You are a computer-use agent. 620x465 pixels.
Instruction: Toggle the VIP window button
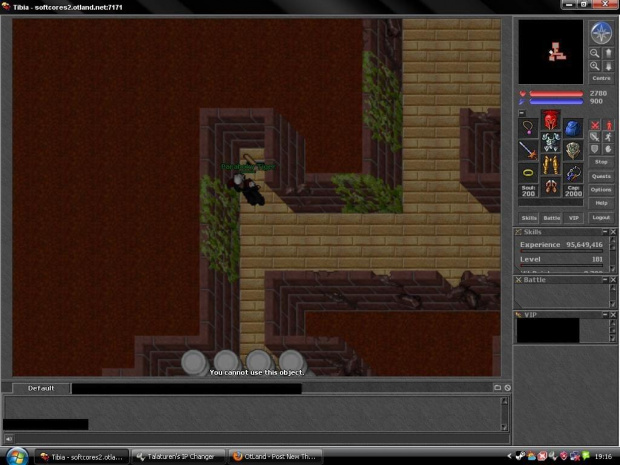573,218
